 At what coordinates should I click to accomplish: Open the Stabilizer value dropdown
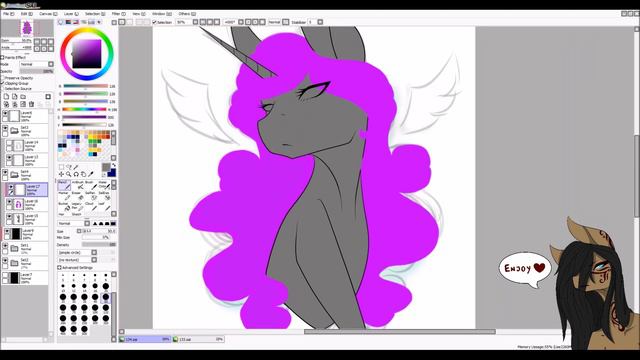(320, 22)
